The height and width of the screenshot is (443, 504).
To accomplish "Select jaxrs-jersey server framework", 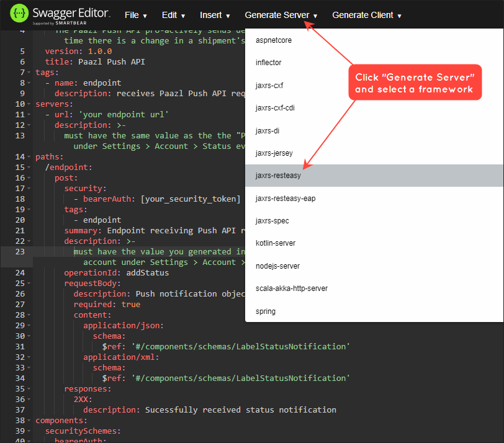I will tap(374, 153).
